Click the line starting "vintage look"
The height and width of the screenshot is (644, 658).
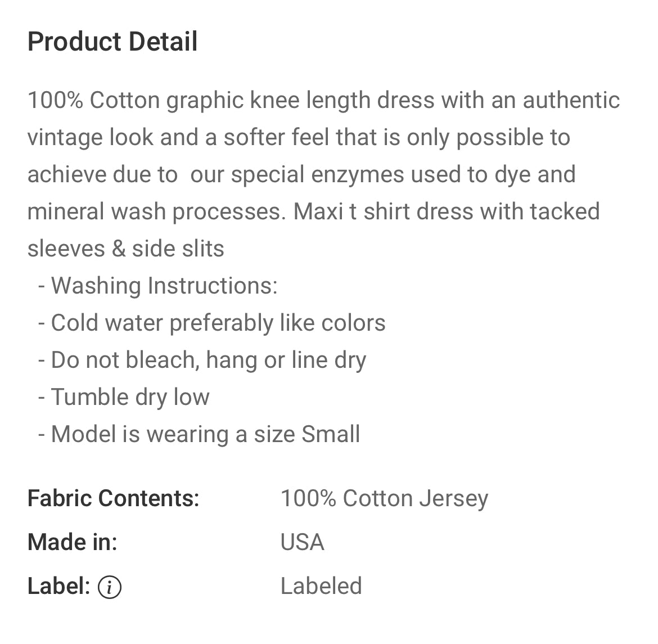coord(298,137)
